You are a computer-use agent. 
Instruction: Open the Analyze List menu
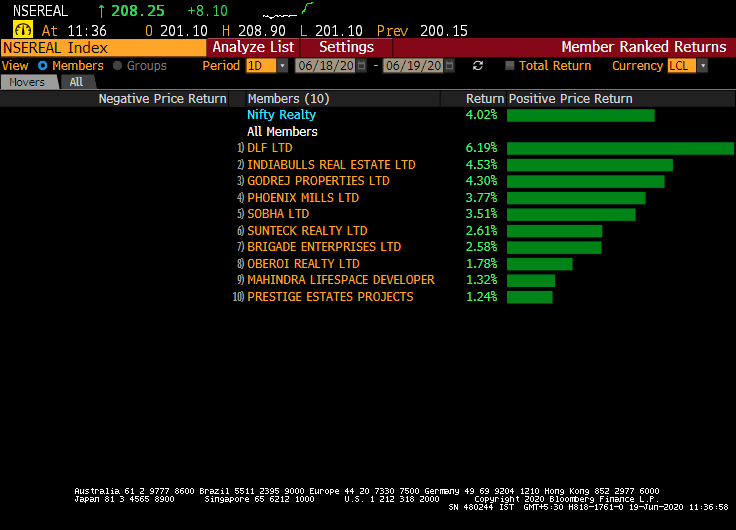[x=253, y=47]
